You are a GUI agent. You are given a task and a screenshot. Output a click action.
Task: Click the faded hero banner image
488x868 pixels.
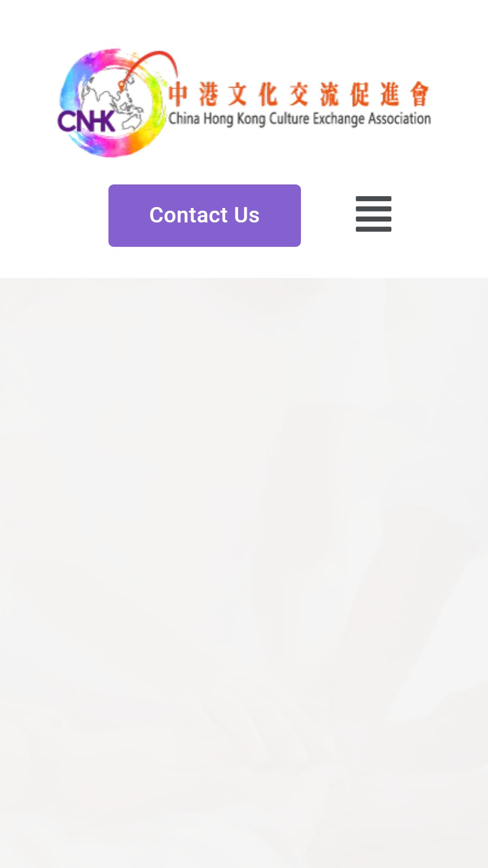tap(244, 573)
